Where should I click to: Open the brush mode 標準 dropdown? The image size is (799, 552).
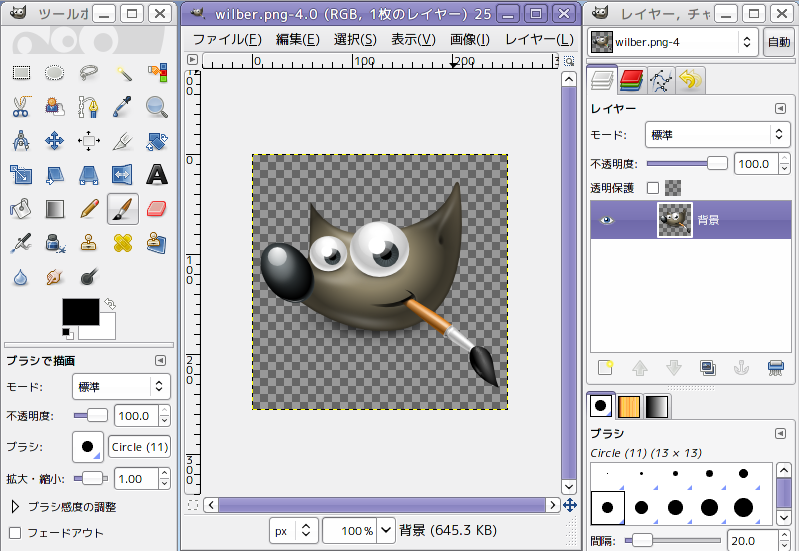point(121,387)
